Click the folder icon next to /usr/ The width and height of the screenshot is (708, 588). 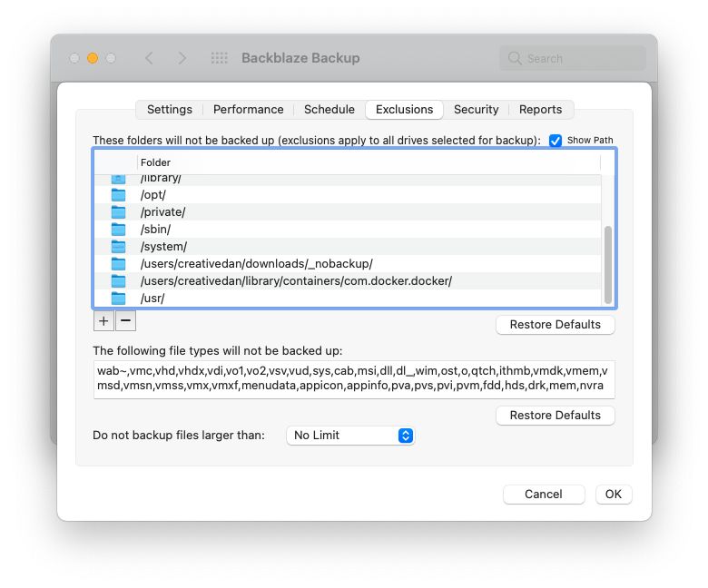point(118,298)
